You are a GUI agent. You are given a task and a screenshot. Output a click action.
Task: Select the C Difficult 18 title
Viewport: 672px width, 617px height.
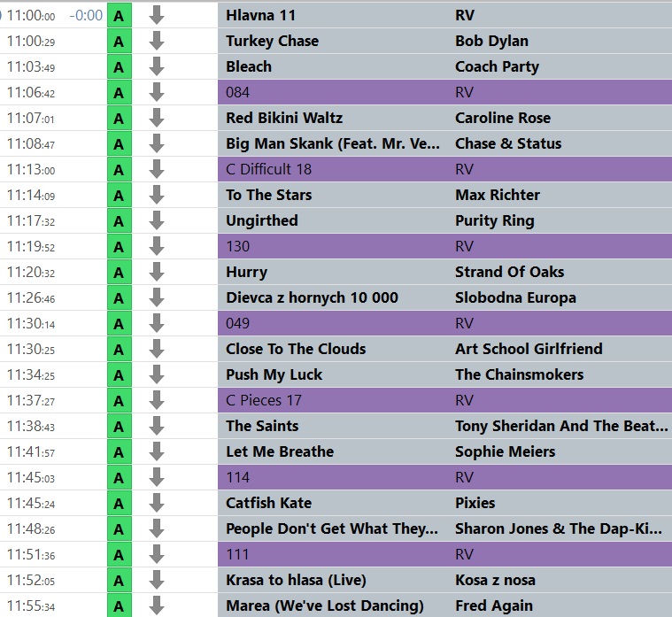pyautogui.click(x=268, y=170)
